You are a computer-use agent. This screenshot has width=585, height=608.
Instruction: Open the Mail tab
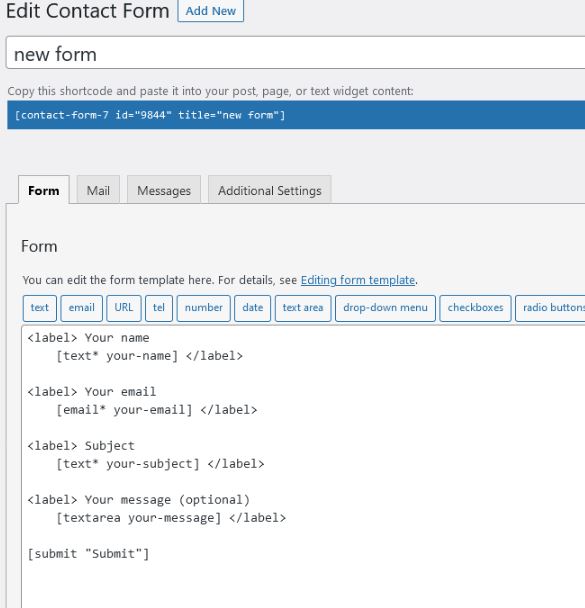(98, 190)
